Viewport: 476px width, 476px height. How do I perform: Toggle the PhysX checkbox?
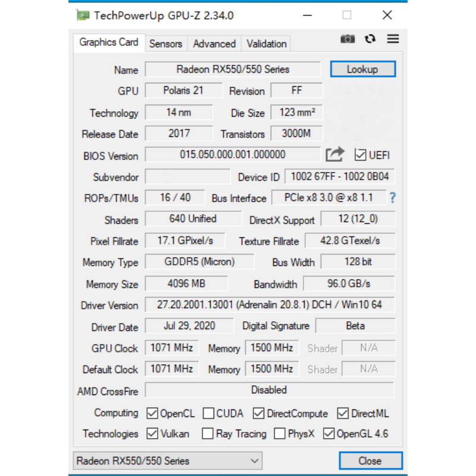pyautogui.click(x=280, y=434)
